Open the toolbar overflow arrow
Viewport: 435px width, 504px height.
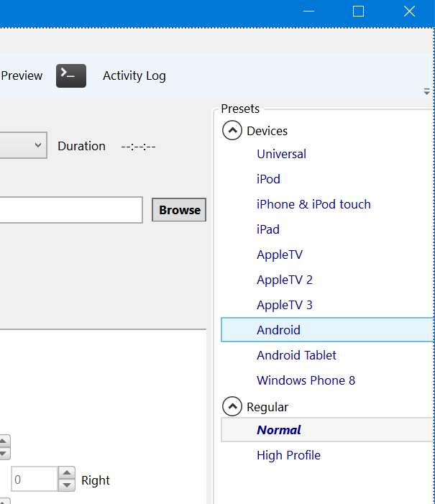click(x=426, y=91)
